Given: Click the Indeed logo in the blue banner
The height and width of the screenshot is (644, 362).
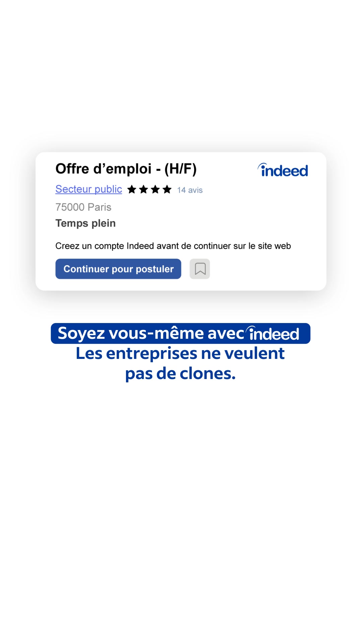Looking at the screenshot, I should coord(273,334).
